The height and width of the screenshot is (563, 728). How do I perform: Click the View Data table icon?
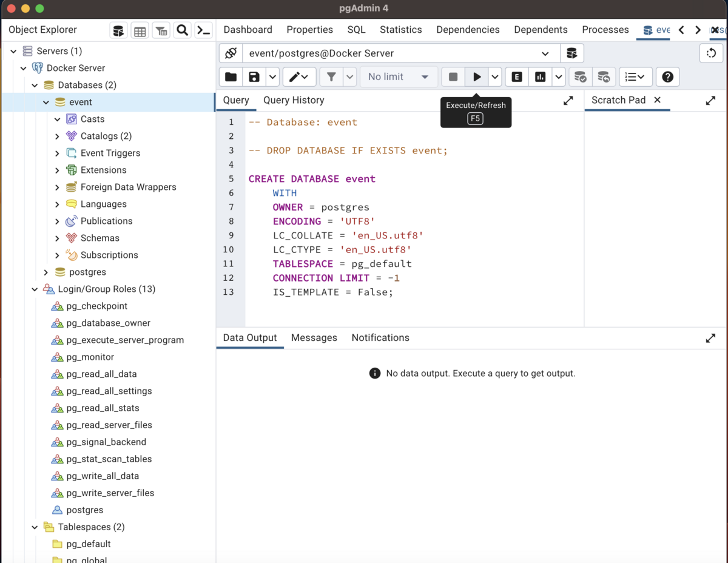(x=140, y=30)
